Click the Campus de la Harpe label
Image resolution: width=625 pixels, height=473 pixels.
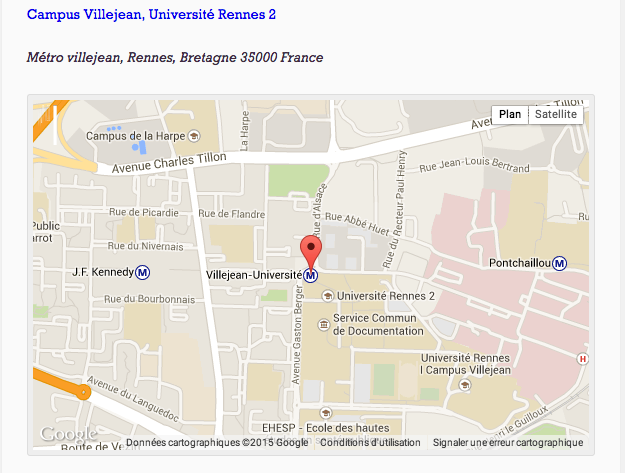point(136,136)
